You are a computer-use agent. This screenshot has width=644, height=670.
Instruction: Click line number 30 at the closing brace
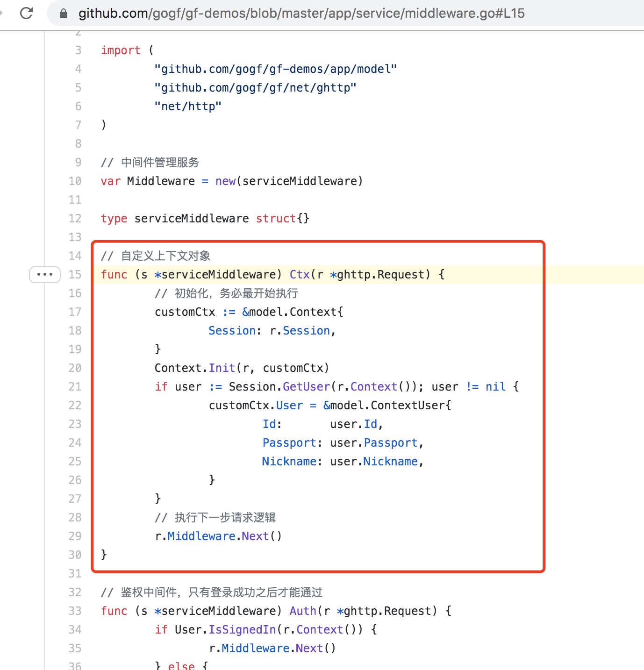[x=75, y=555]
